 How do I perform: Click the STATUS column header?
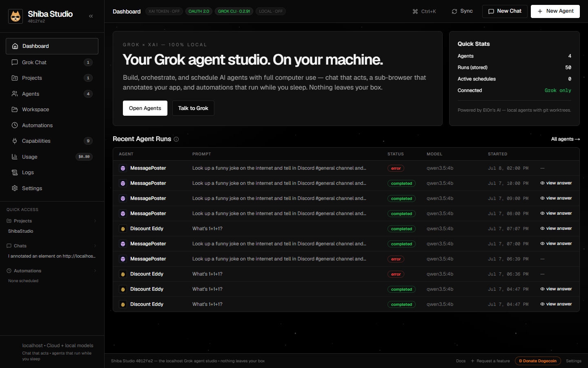click(x=396, y=154)
